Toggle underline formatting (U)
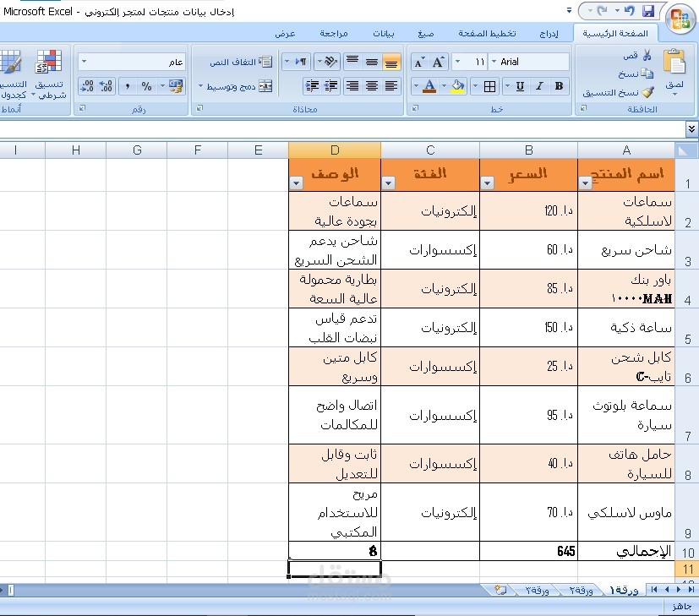This screenshot has width=699, height=616. click(520, 86)
